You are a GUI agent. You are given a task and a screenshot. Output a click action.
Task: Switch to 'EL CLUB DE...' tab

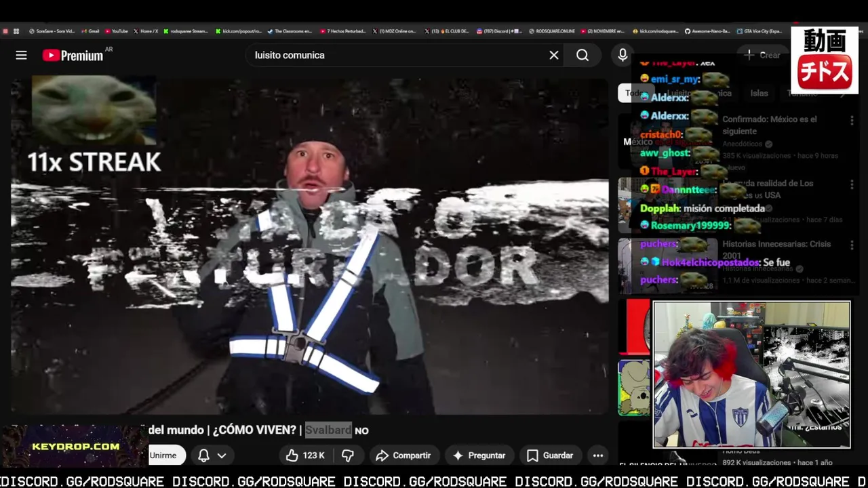point(448,31)
